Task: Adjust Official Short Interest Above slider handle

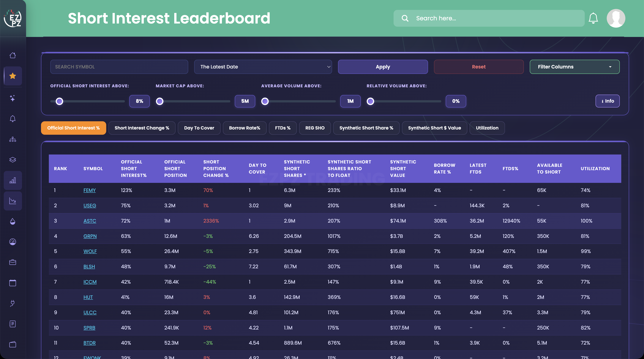Action: click(x=59, y=101)
